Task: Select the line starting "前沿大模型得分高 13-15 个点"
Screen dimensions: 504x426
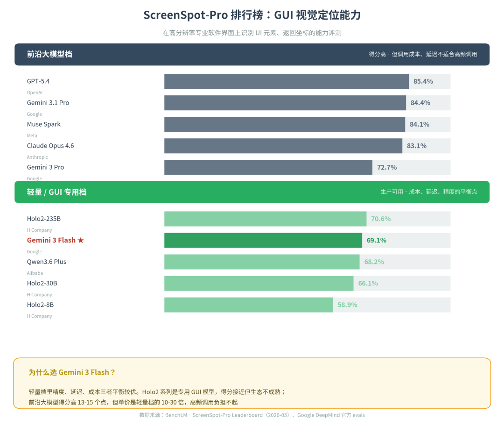Action: (133, 402)
